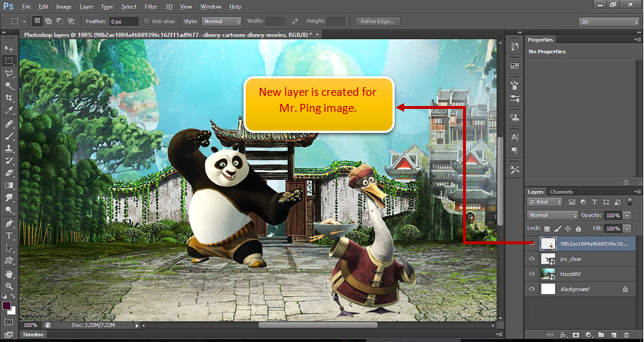Select the Gradient tool
The height and width of the screenshot is (342, 644).
click(x=9, y=185)
